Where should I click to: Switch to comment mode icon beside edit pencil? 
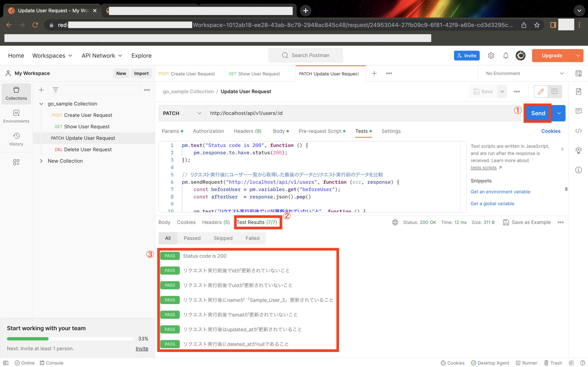click(554, 91)
